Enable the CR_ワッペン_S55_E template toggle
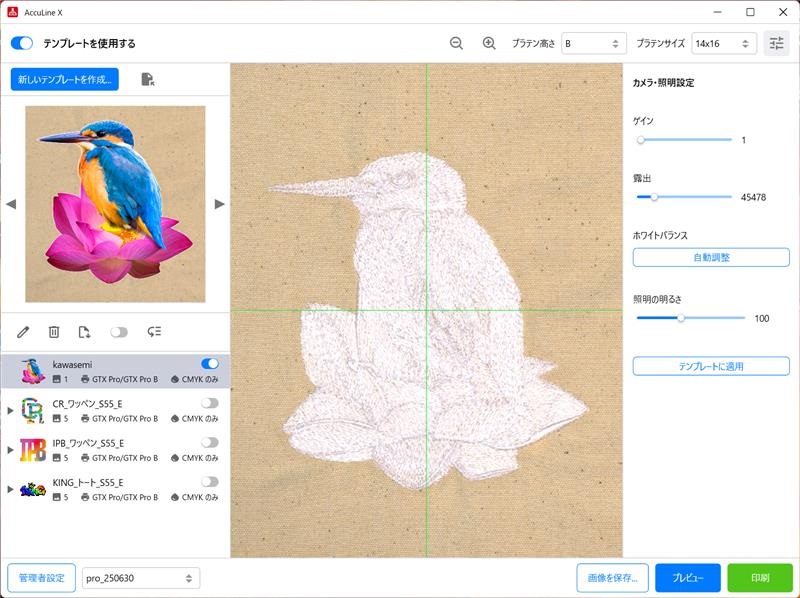 click(x=210, y=403)
